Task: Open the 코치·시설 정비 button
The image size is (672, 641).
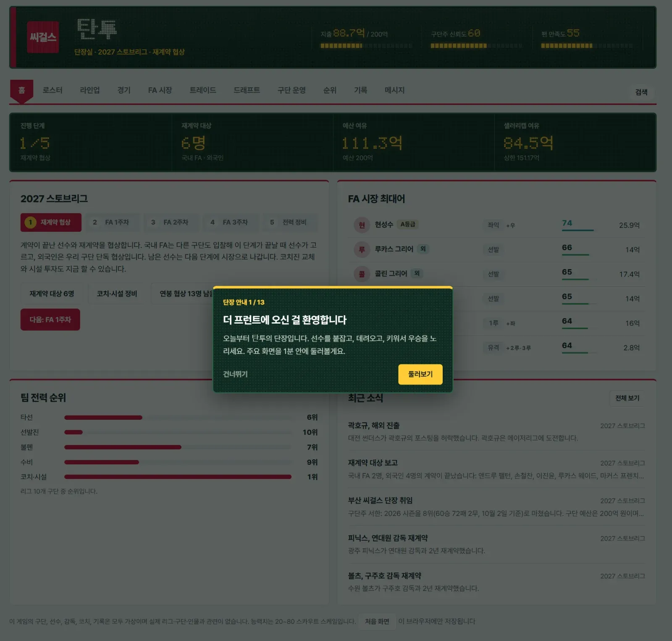Action: click(117, 294)
